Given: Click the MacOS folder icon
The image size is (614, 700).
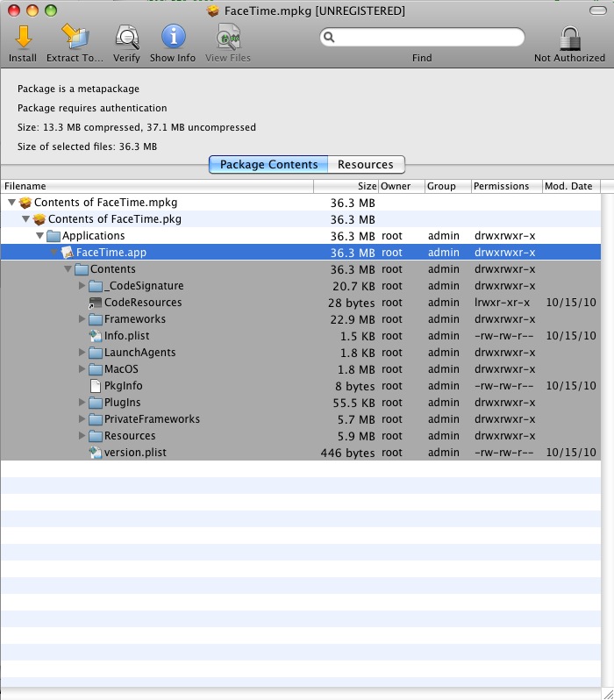Looking at the screenshot, I should click(96, 369).
